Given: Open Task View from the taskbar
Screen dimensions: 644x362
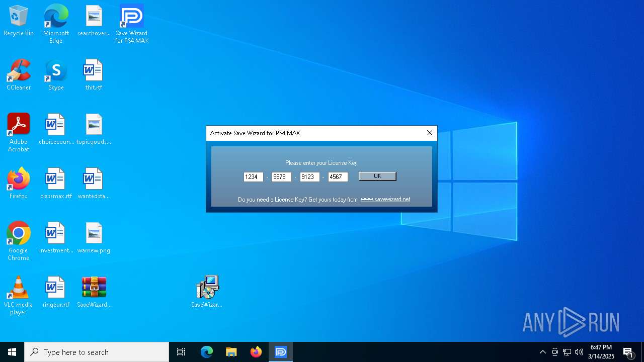Looking at the screenshot, I should (x=181, y=352).
